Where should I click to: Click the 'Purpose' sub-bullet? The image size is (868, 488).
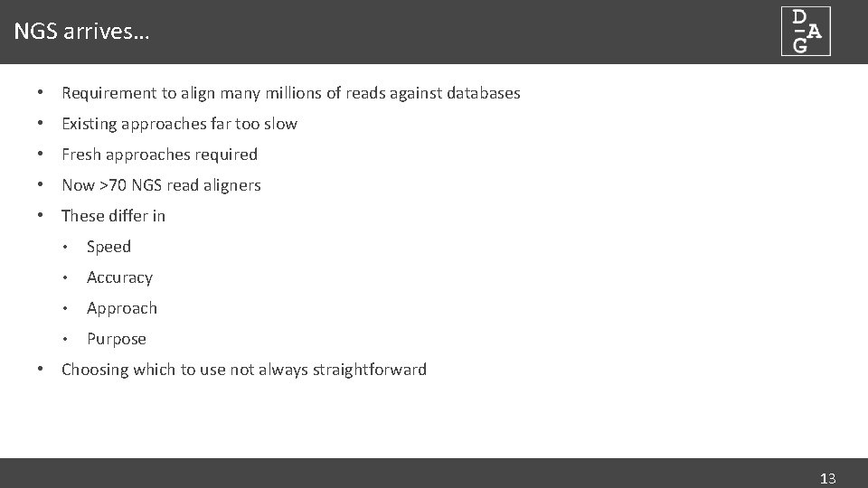point(117,339)
